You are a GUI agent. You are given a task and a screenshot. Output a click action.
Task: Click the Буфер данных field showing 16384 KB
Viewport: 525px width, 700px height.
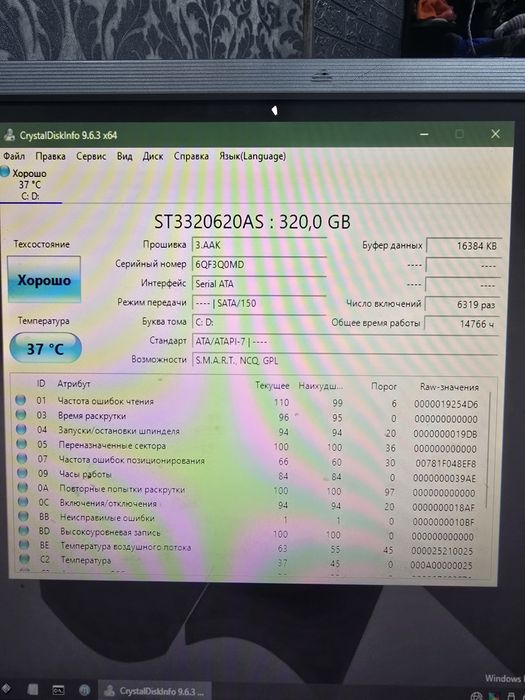[464, 246]
